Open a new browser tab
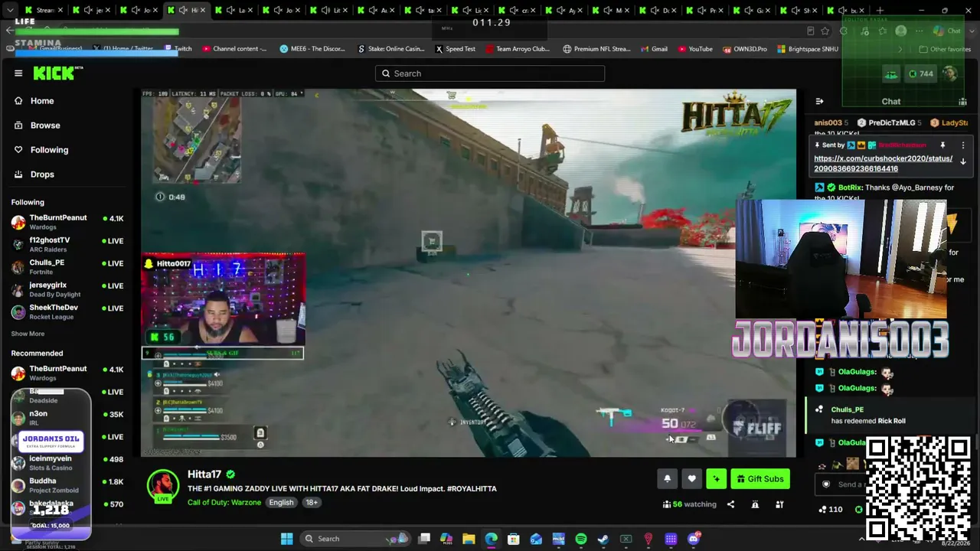 click(880, 11)
